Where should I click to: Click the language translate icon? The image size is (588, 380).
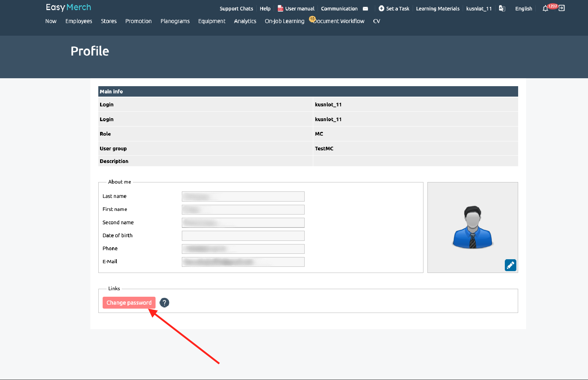(x=502, y=9)
